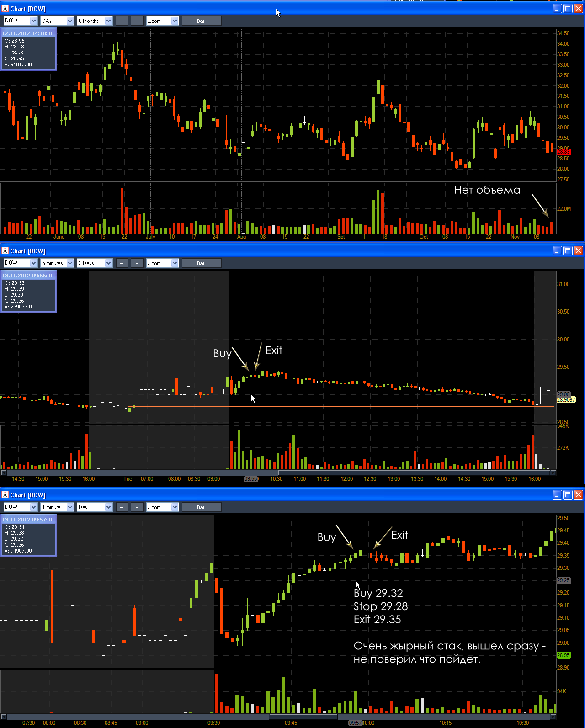
Task: Click the 09:55 time marker on the 5 minutes axis
Action: click(251, 479)
